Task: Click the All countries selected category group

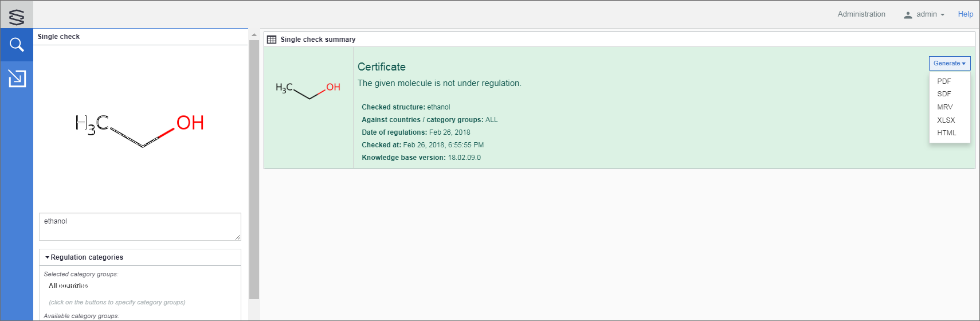Action: pos(68,286)
